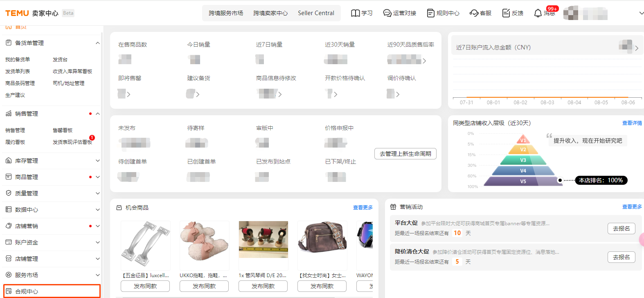Open 我的备货单 in sidebar

[x=18, y=60]
